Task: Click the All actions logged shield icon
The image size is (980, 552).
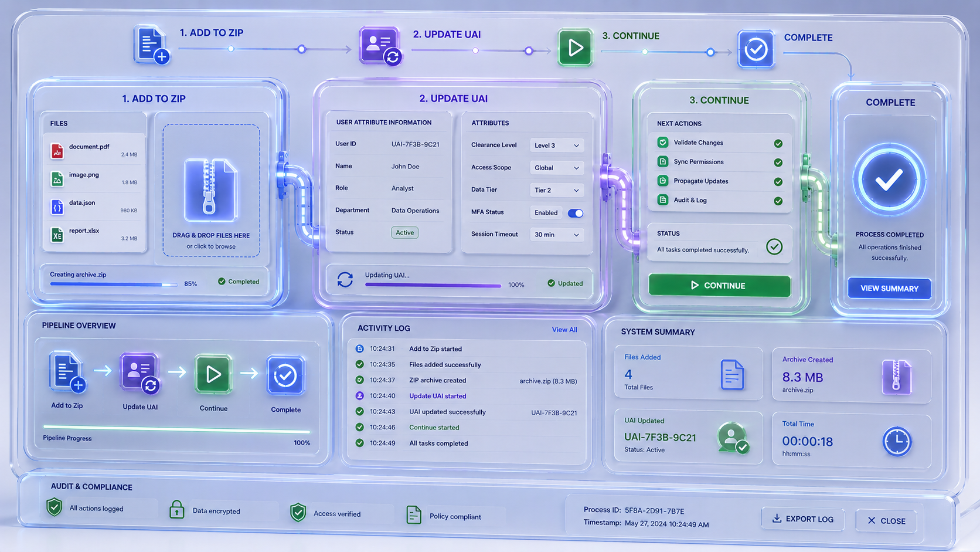Action: tap(55, 507)
